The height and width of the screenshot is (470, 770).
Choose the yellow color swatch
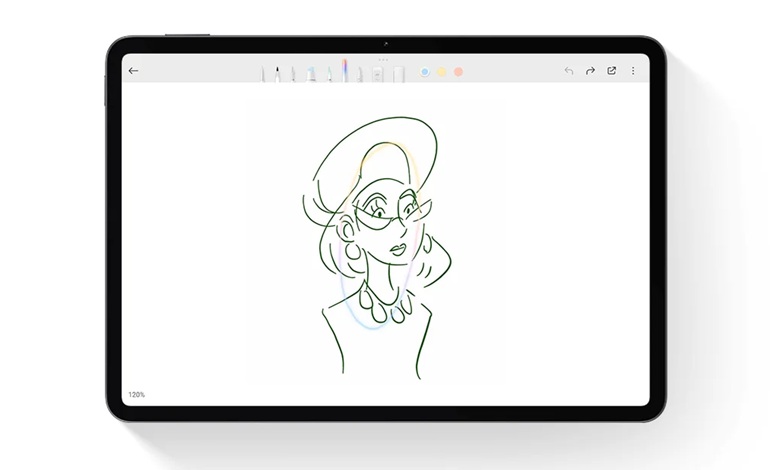click(x=441, y=72)
